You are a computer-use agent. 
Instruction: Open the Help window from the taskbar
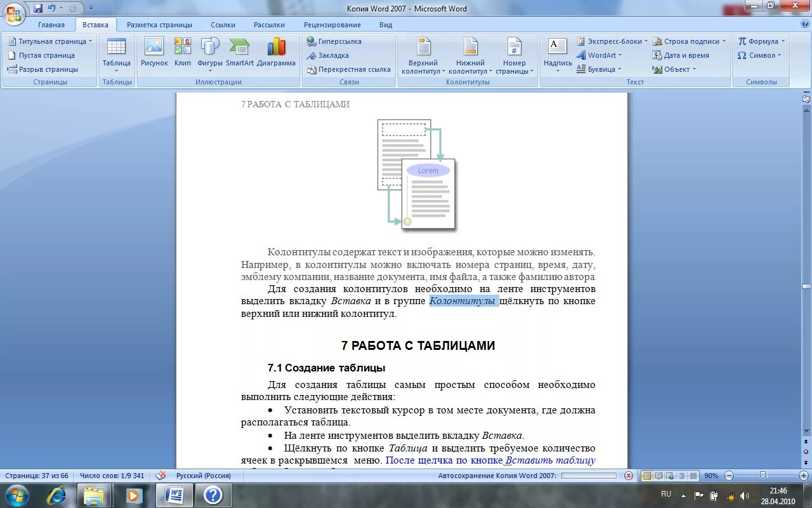coord(213,495)
